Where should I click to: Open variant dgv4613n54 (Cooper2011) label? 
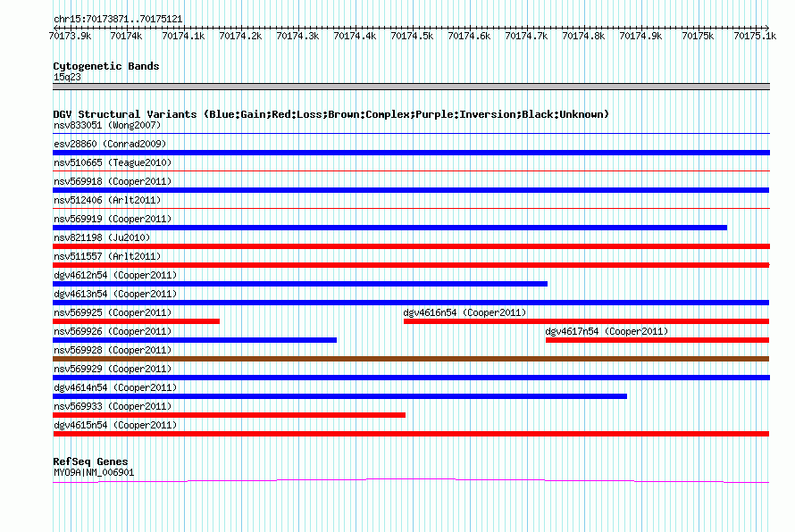(115, 294)
